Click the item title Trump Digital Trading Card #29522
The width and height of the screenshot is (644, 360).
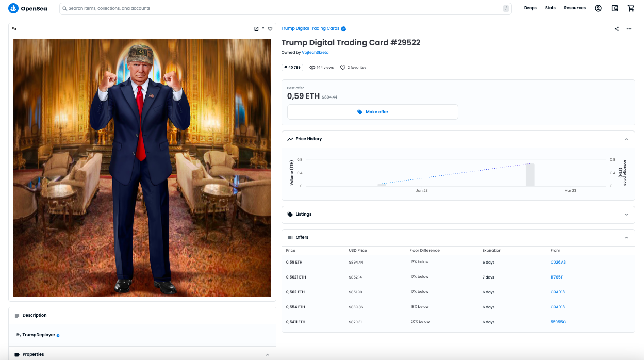coord(351,43)
